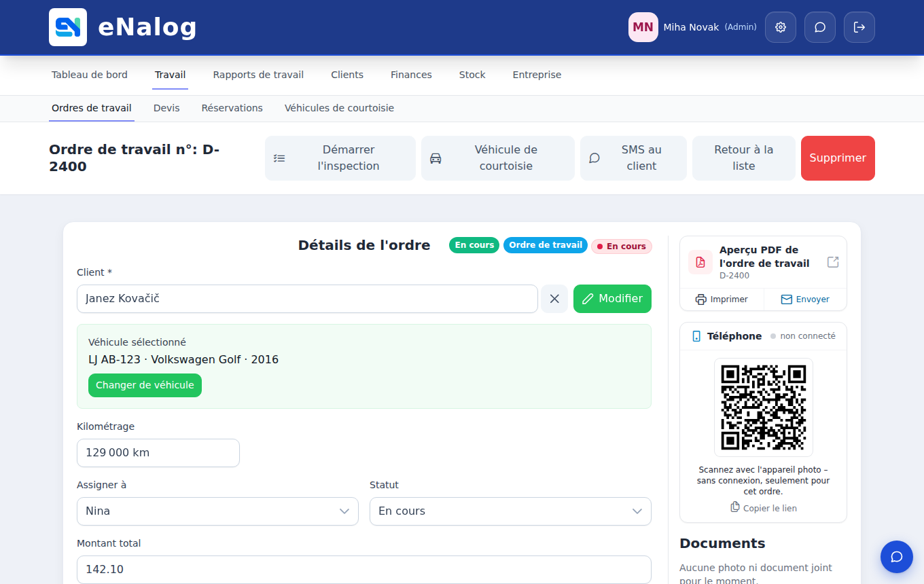Open the Stock section
Screen dimensions: 924x584
pos(472,75)
